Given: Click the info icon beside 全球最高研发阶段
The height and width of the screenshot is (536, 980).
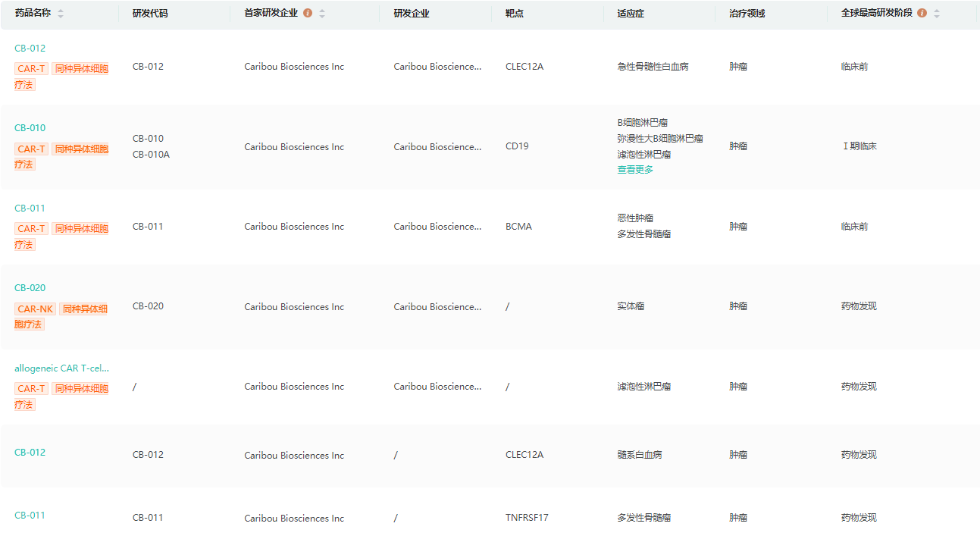Looking at the screenshot, I should (922, 14).
